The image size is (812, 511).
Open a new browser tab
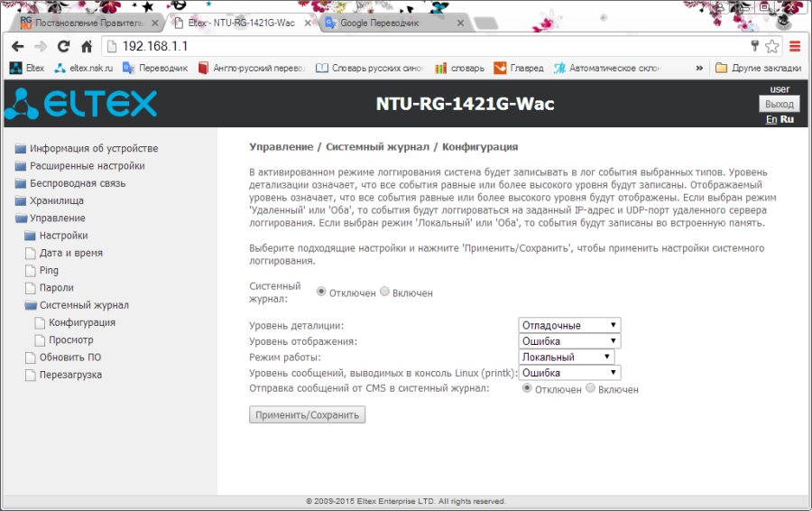coord(485,23)
